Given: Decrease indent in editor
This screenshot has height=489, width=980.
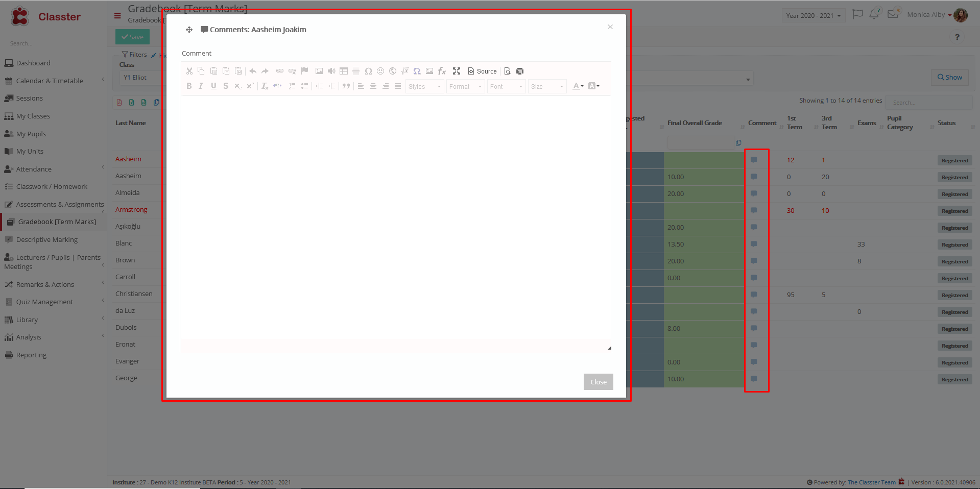Looking at the screenshot, I should coord(319,86).
